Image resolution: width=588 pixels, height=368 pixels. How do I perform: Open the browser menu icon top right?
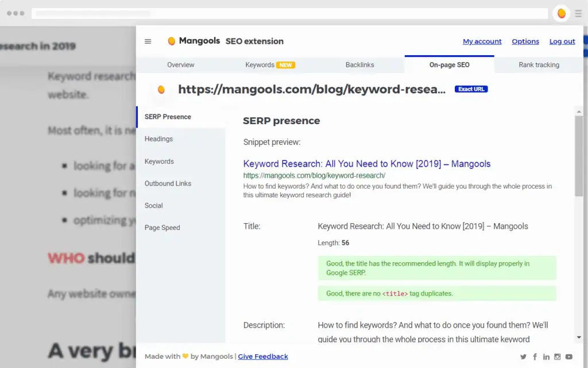(x=579, y=13)
